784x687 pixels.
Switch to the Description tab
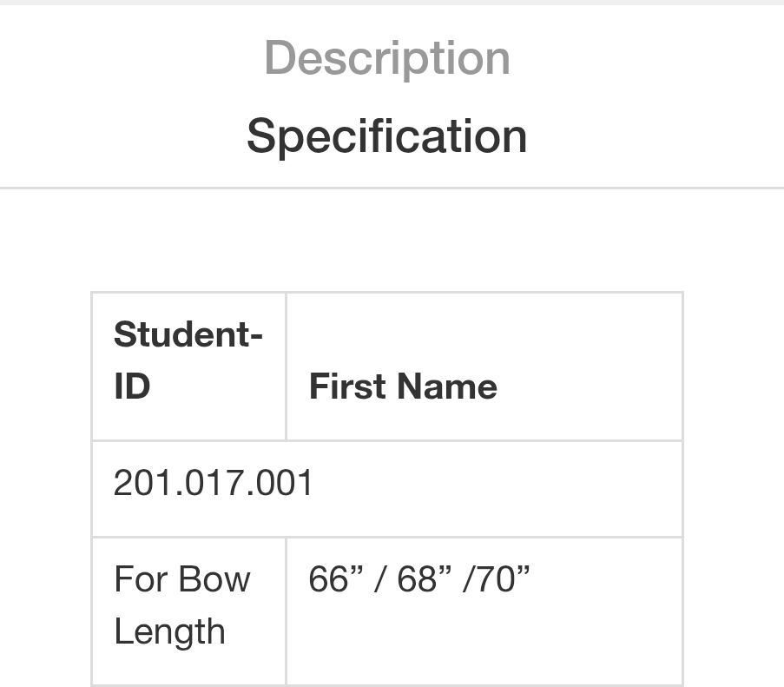tap(387, 58)
